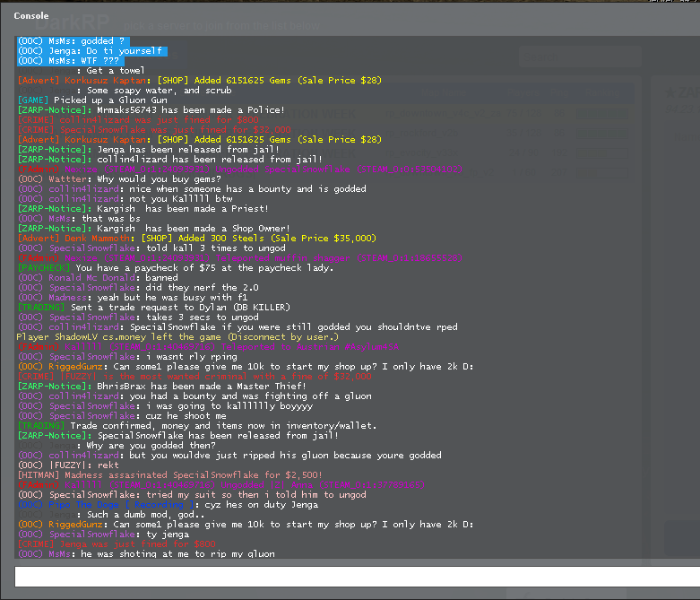The width and height of the screenshot is (700, 600).
Task: Click "Player ShadowLV cs.money left the game" line
Action: pos(177,337)
